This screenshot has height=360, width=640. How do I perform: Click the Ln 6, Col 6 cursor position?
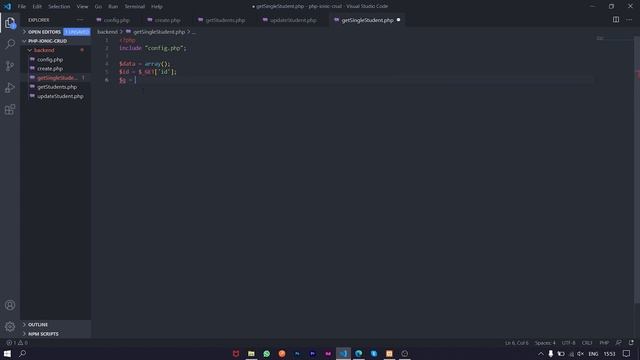[x=516, y=342]
